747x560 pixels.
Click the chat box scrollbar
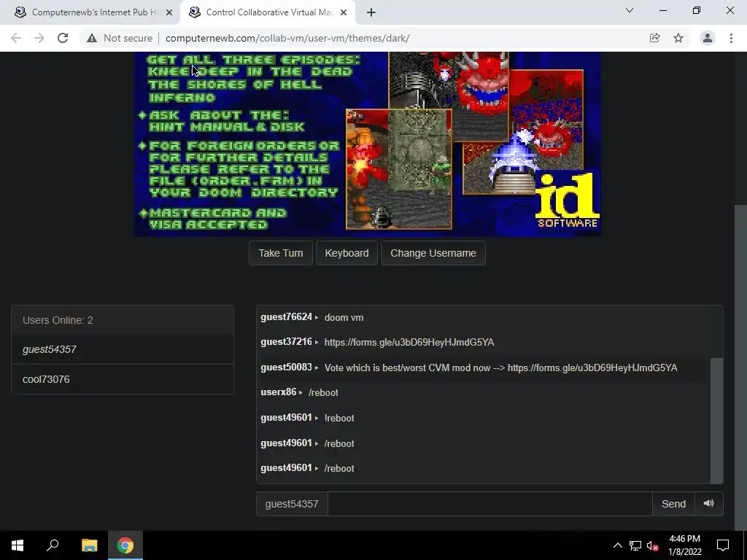[x=716, y=421]
